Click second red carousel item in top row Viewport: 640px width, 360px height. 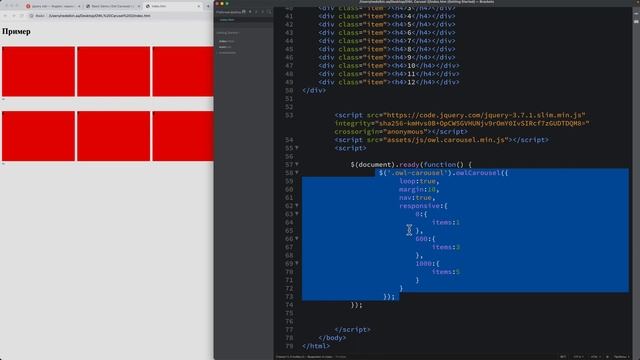[113, 71]
